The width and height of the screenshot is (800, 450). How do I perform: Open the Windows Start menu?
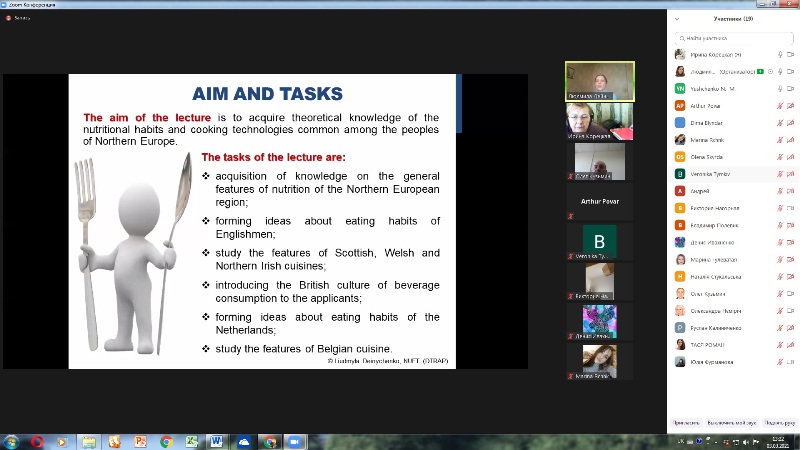coord(11,442)
